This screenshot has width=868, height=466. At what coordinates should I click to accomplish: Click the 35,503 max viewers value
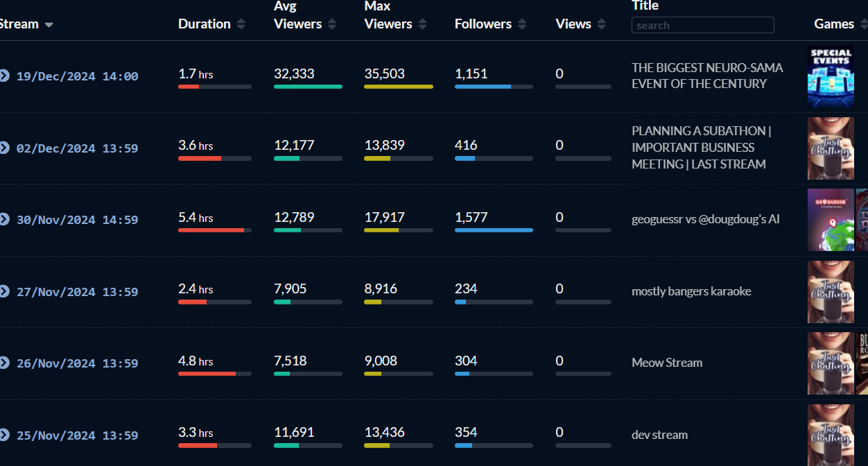(384, 74)
